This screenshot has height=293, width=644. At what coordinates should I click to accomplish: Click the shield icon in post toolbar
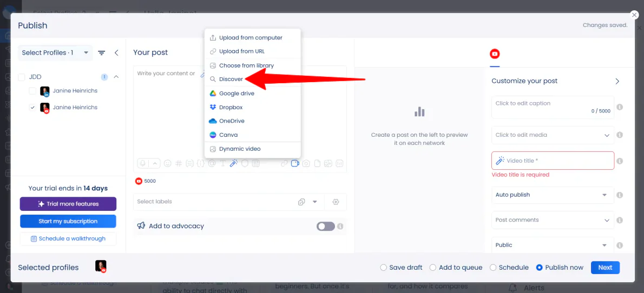coord(245,163)
